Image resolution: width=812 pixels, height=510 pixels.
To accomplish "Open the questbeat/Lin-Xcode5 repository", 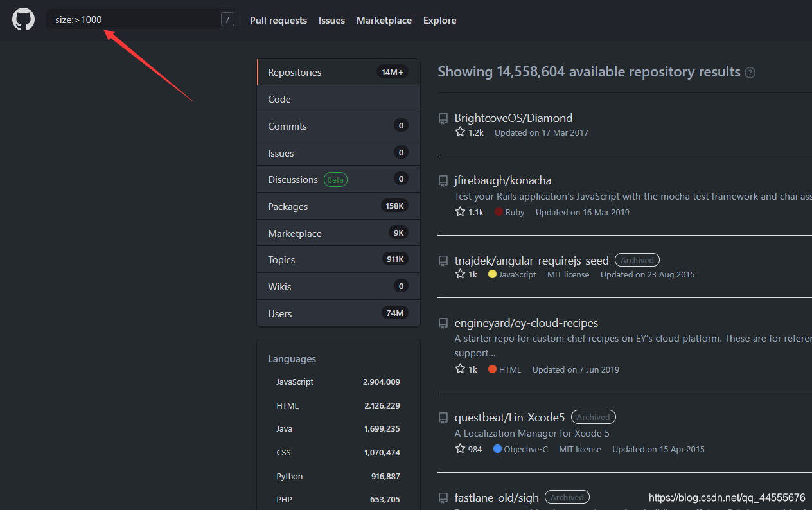I will coord(509,418).
